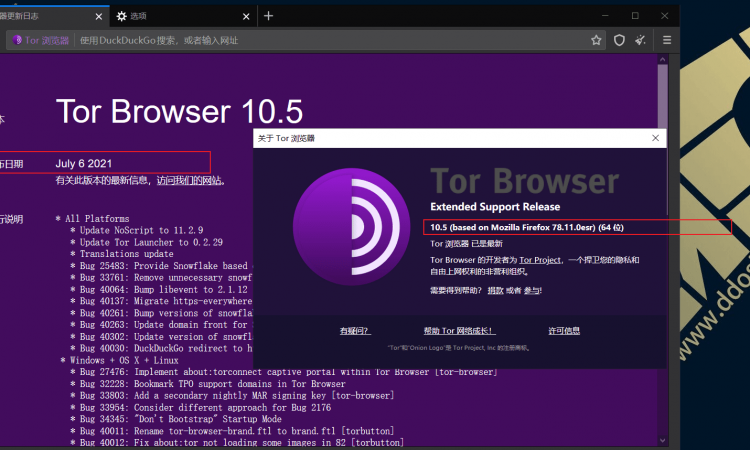Screen dimensions: 750x450
Task: Click the large Tor Browser onion logo
Action: click(x=352, y=227)
